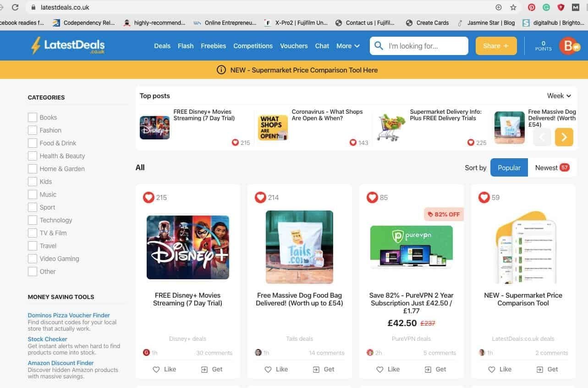
Task: Tick the Fashion category checkbox
Action: click(x=33, y=130)
